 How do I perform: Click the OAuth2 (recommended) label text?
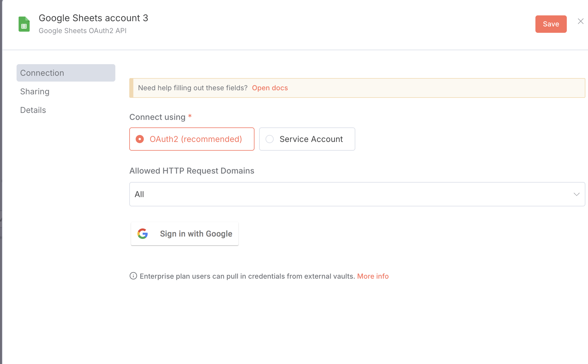point(196,139)
